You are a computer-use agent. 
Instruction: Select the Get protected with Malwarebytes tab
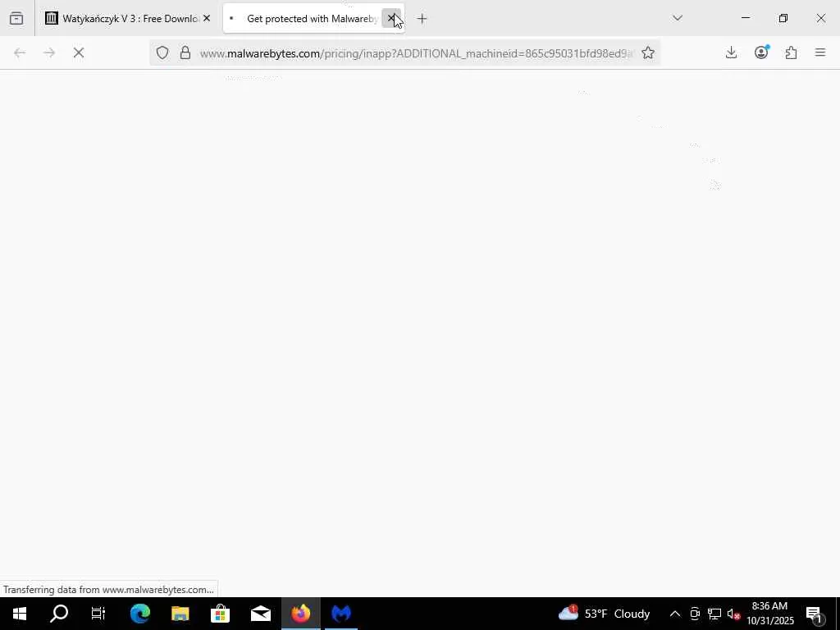tap(313, 19)
